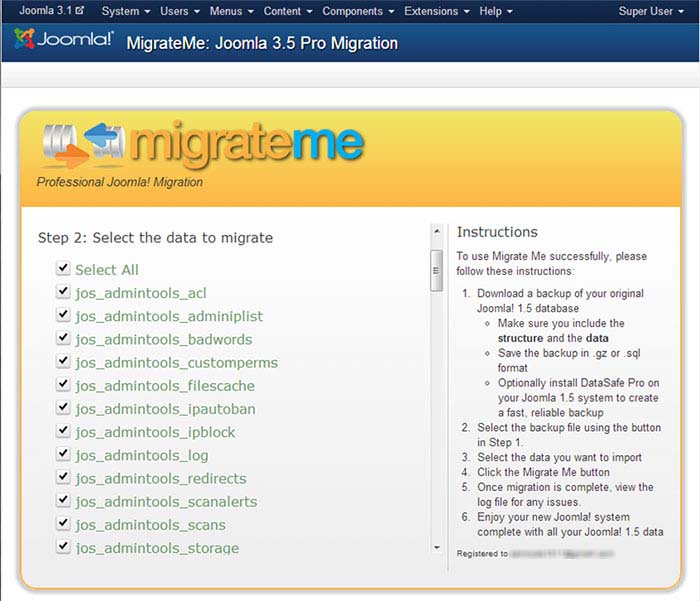Click the table list scrollbar down arrow
Image resolution: width=700 pixels, height=601 pixels.
click(x=437, y=547)
